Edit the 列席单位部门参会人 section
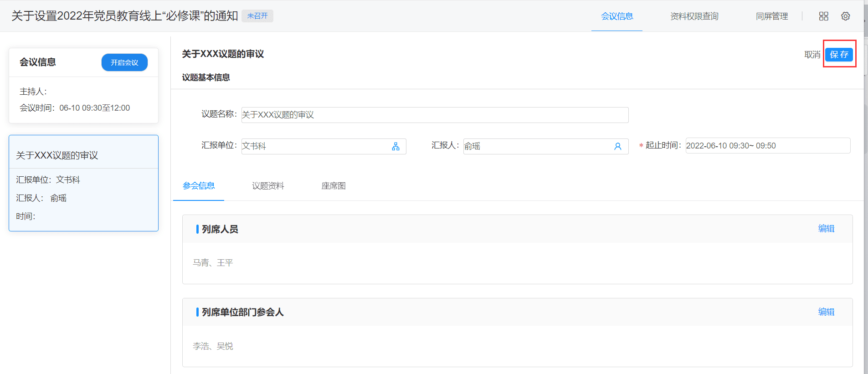 coord(826,312)
